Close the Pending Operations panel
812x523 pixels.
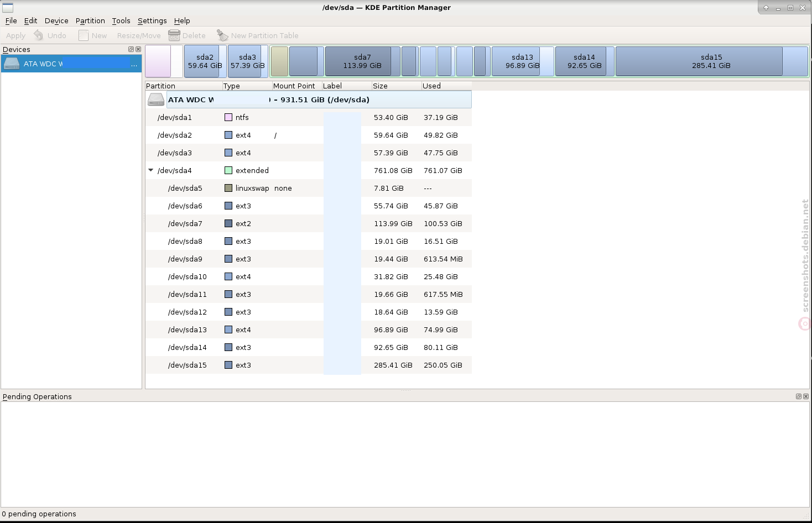pyautogui.click(x=806, y=396)
